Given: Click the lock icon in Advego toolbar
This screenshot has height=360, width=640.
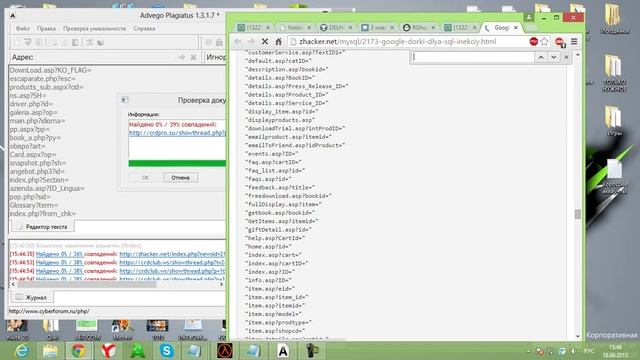Looking at the screenshot, I should [x=219, y=42].
